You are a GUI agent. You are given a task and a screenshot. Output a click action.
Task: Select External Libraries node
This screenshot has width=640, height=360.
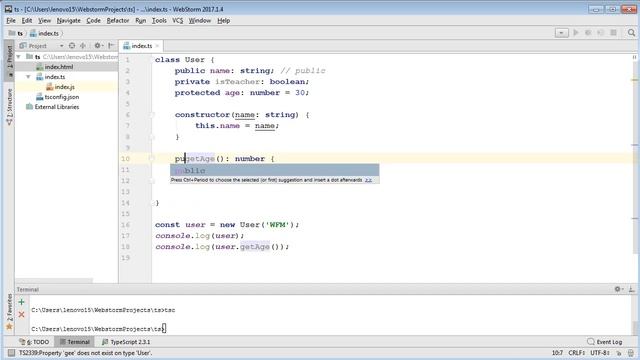(57, 107)
